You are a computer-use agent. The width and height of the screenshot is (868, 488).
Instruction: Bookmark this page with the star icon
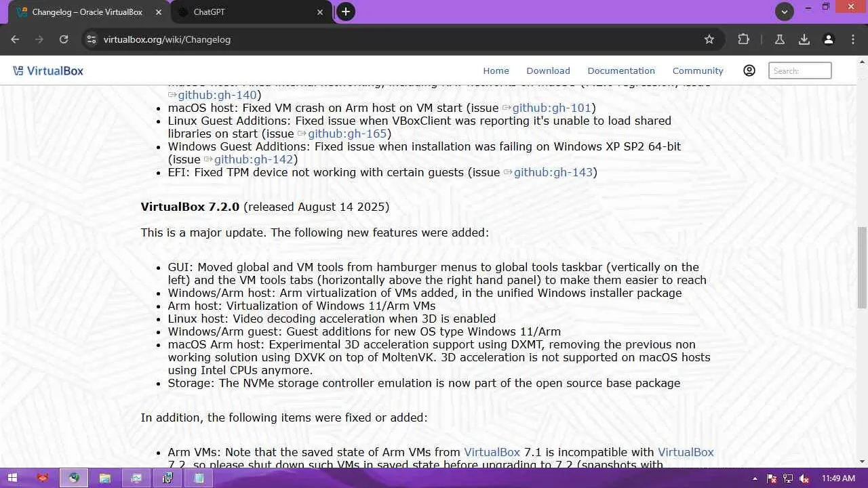[709, 39]
